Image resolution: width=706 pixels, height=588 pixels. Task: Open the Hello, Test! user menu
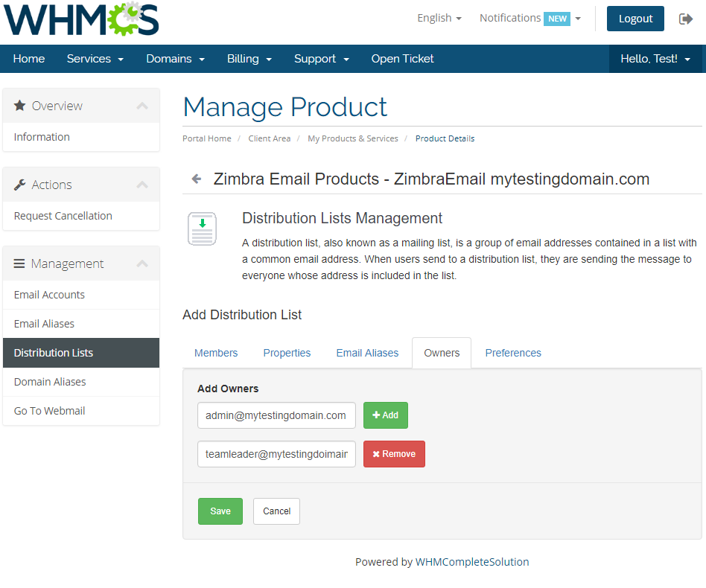[x=655, y=59]
